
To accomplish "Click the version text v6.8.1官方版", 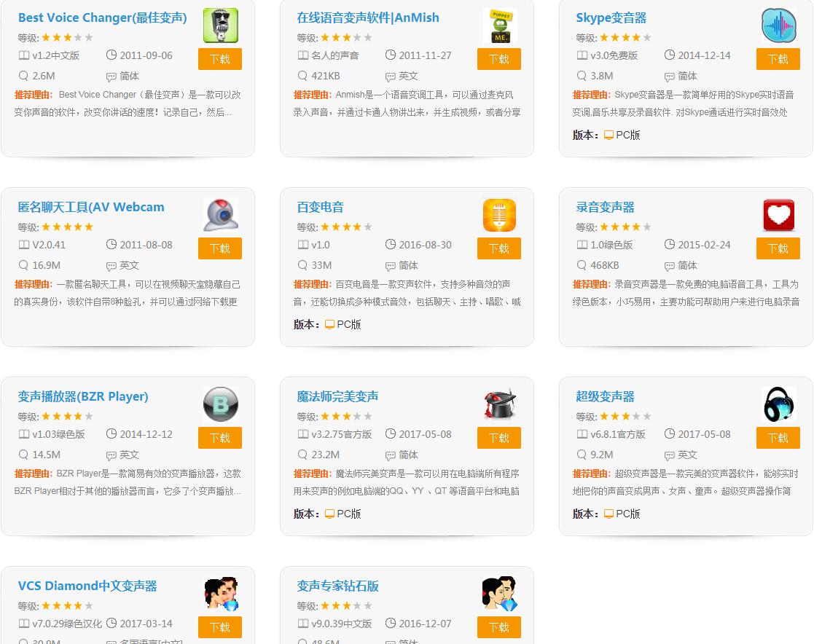I will click(x=618, y=434).
